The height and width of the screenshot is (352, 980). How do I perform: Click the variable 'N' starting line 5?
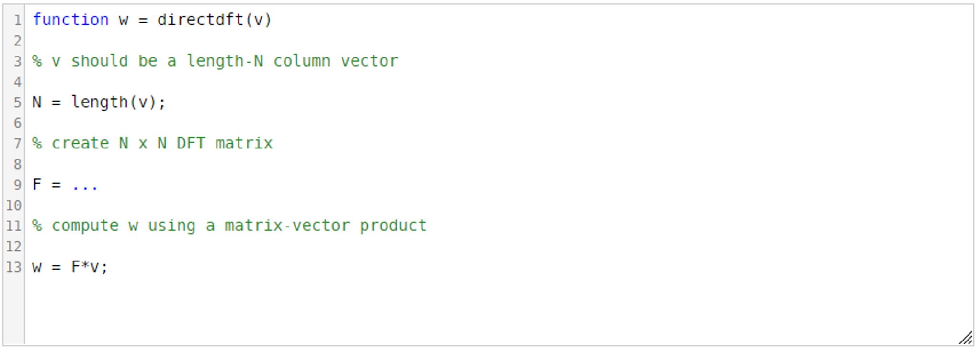[x=37, y=102]
